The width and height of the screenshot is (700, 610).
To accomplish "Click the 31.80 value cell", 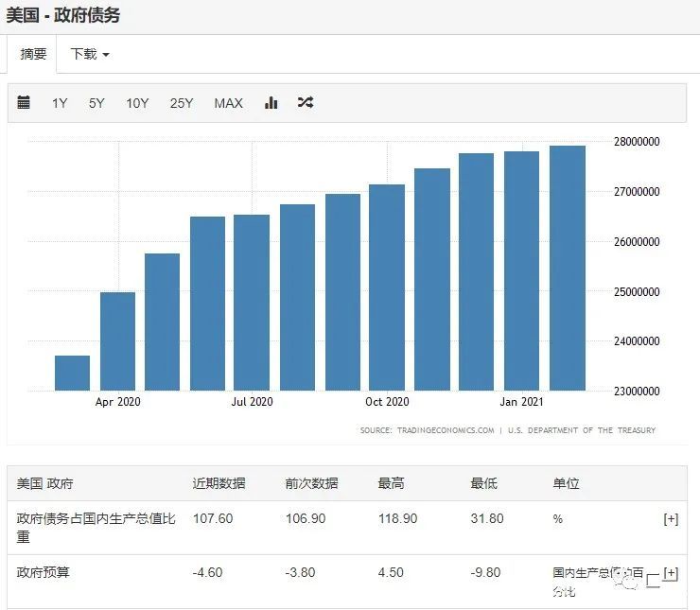I will coord(487,518).
